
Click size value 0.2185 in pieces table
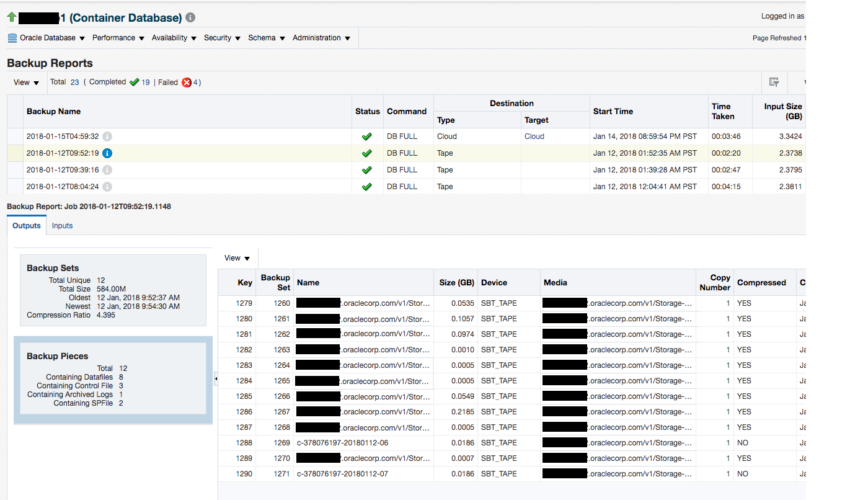pos(463,412)
